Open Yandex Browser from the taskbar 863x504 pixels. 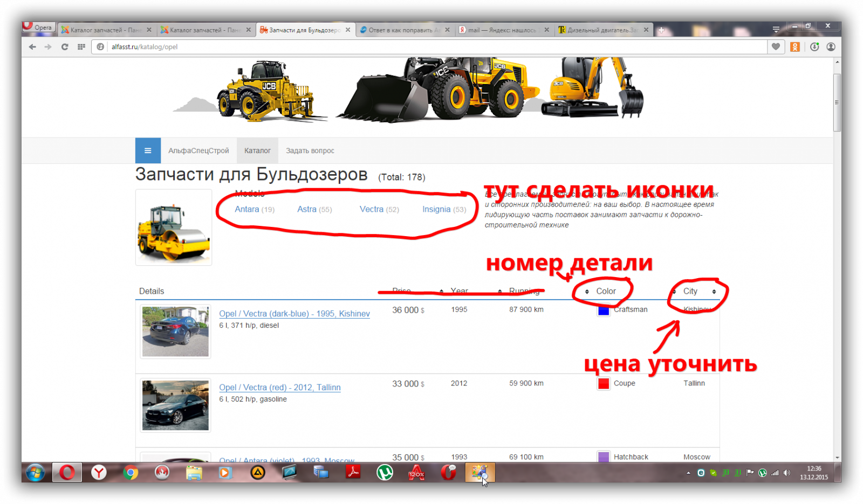pos(99,473)
